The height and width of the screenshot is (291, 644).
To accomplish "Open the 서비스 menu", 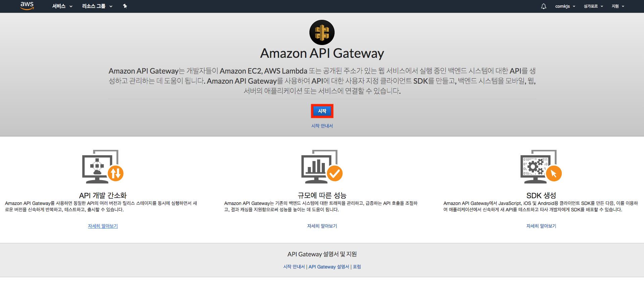I will coord(62,6).
